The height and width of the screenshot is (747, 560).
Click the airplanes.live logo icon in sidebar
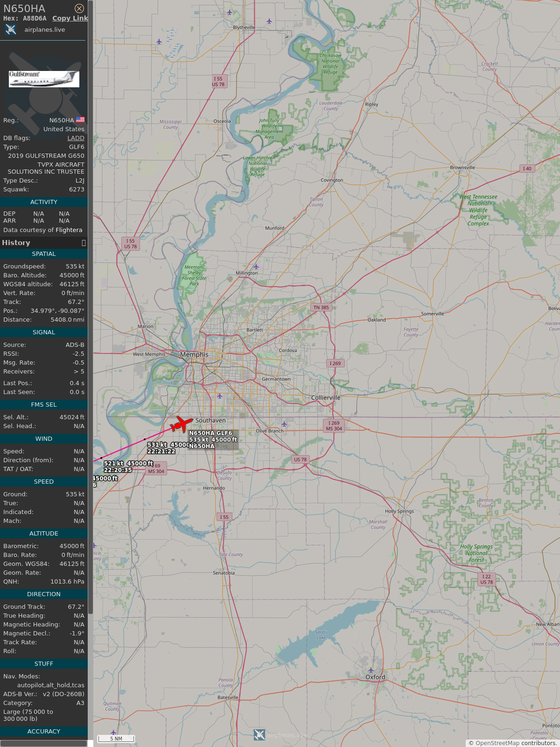11,29
